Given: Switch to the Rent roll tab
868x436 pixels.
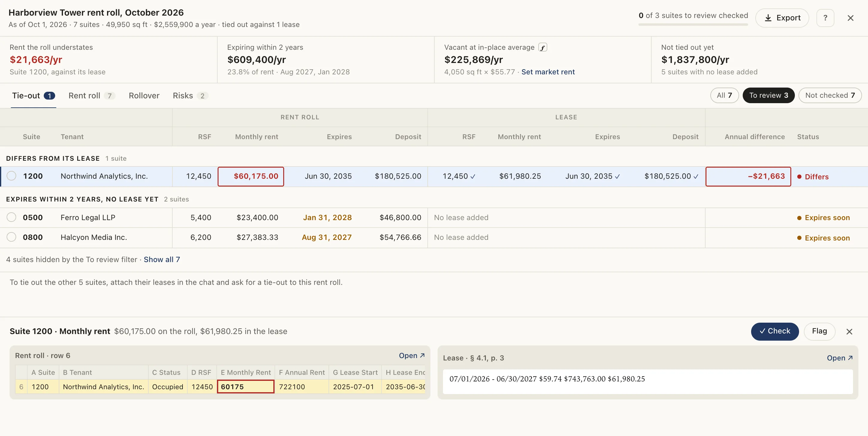Looking at the screenshot, I should (x=92, y=96).
